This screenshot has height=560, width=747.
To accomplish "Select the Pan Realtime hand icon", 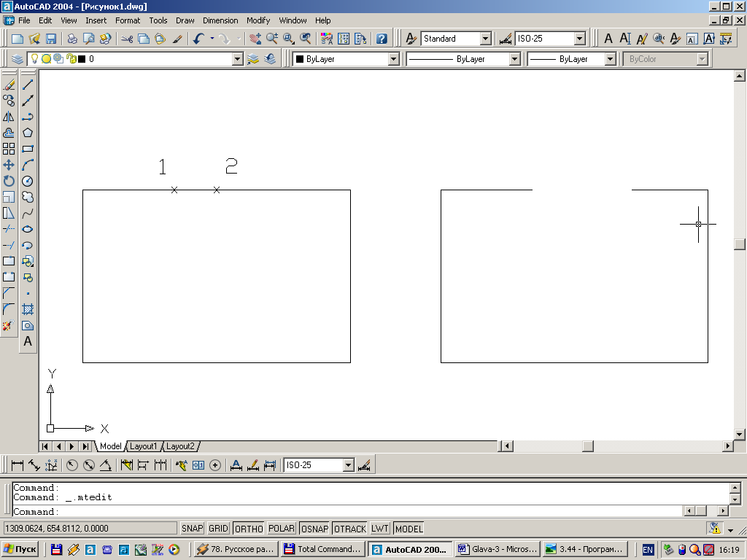I will click(255, 39).
